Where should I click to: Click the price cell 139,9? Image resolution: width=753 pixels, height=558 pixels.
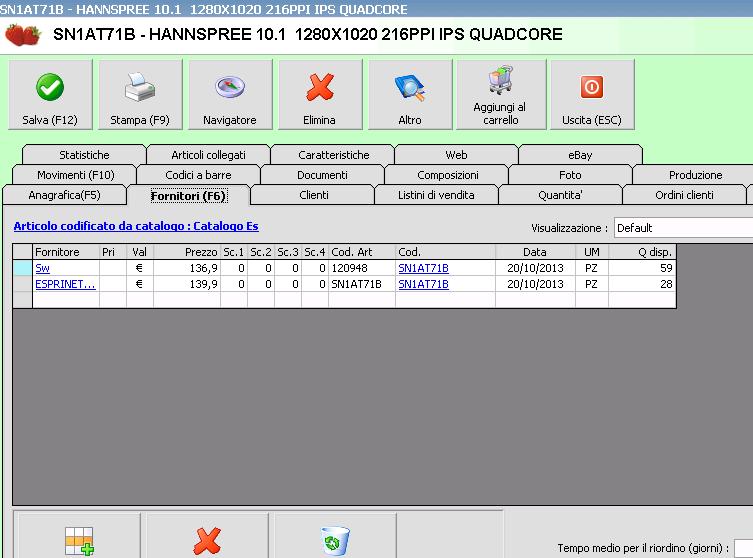coord(187,284)
